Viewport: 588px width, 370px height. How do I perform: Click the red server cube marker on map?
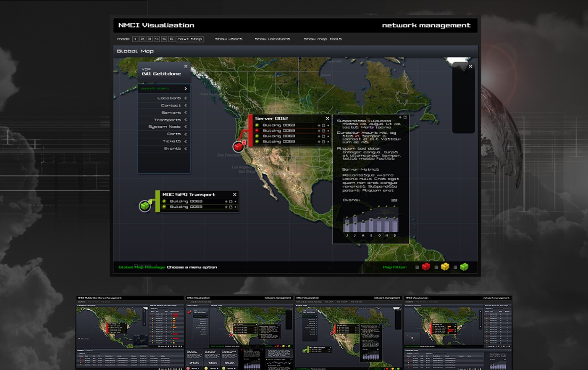pos(239,146)
